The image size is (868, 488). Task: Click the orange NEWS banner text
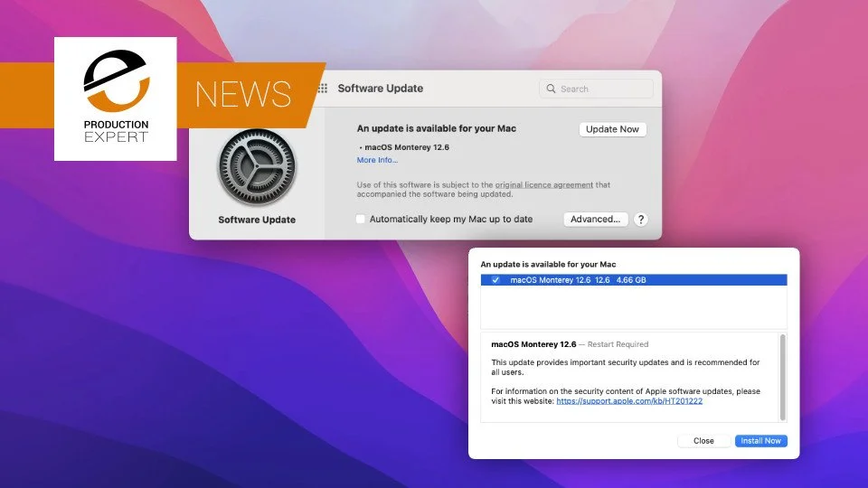click(x=243, y=94)
